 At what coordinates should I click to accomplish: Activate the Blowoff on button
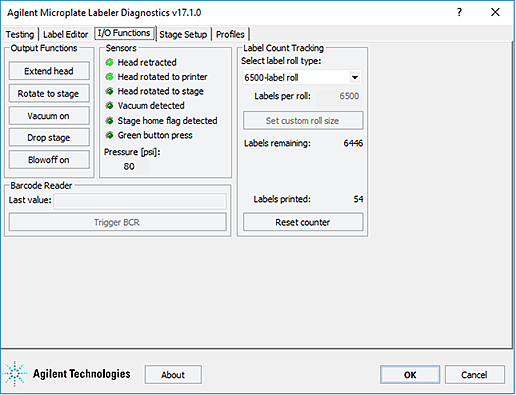[49, 160]
